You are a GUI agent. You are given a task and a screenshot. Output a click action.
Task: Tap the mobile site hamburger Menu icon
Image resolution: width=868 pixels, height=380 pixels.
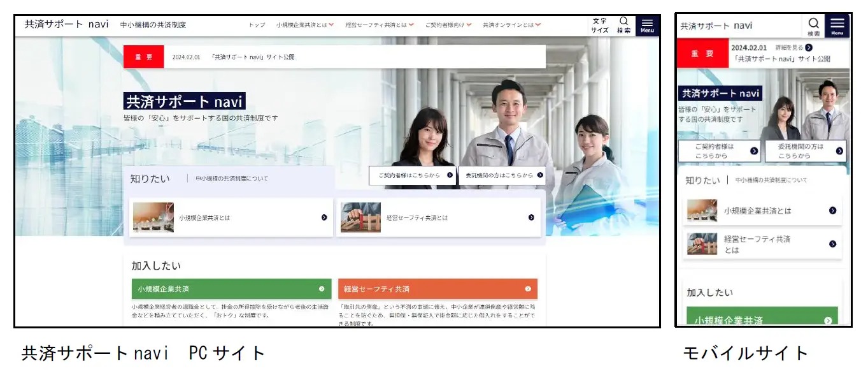click(837, 26)
